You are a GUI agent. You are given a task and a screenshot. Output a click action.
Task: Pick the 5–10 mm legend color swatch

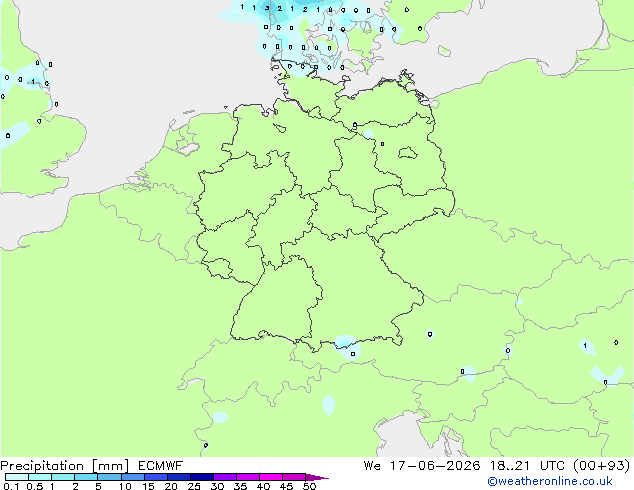pos(109,477)
